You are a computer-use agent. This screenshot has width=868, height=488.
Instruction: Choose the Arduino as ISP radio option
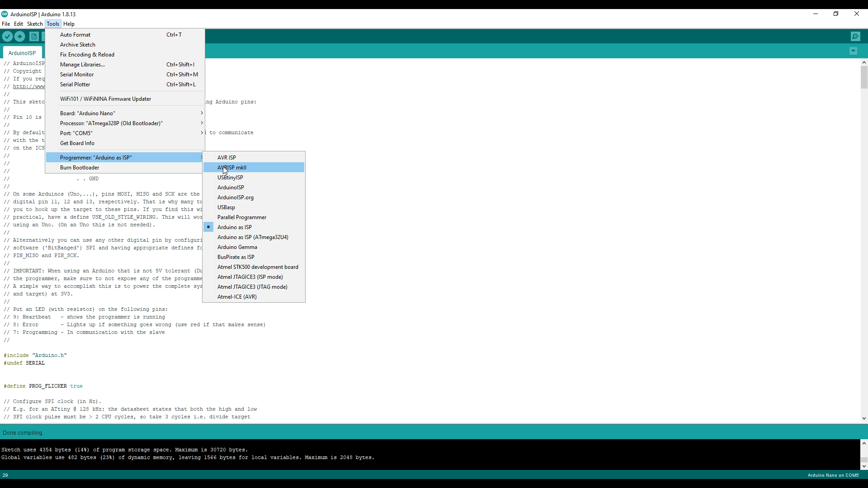point(234,227)
